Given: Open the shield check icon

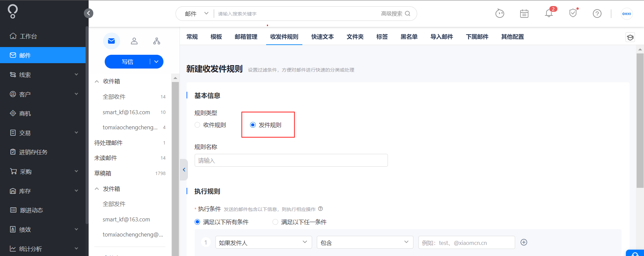Looking at the screenshot, I should coord(573,13).
